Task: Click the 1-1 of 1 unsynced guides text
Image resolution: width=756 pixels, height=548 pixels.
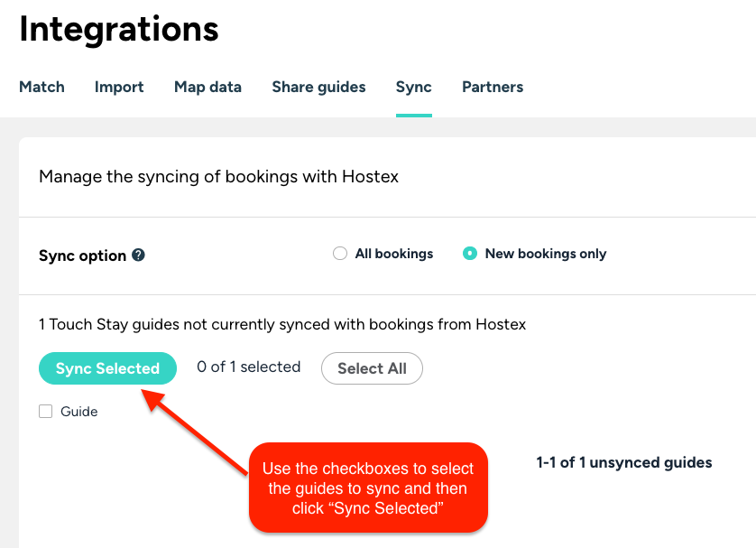Action: [x=624, y=462]
